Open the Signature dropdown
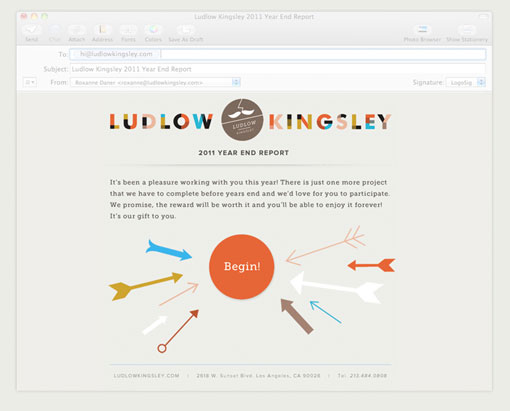Image resolution: width=510 pixels, height=411 pixels. [466, 82]
